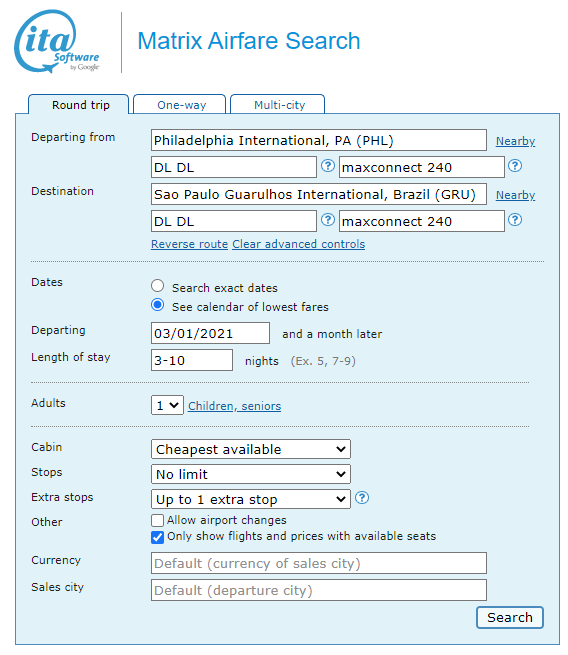Image resolution: width=568 pixels, height=655 pixels.
Task: Click the Reverse route link
Action: 189,244
